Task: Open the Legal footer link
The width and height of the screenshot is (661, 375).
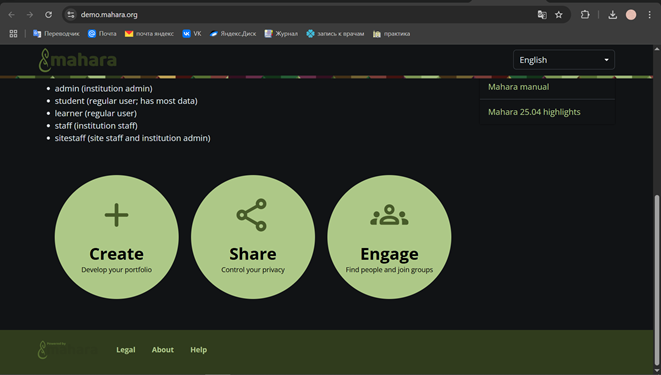Action: (x=126, y=350)
